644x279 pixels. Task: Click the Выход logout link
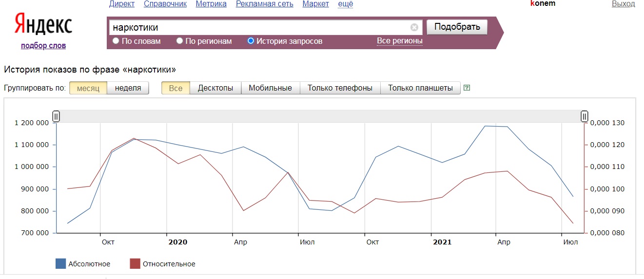(x=623, y=4)
